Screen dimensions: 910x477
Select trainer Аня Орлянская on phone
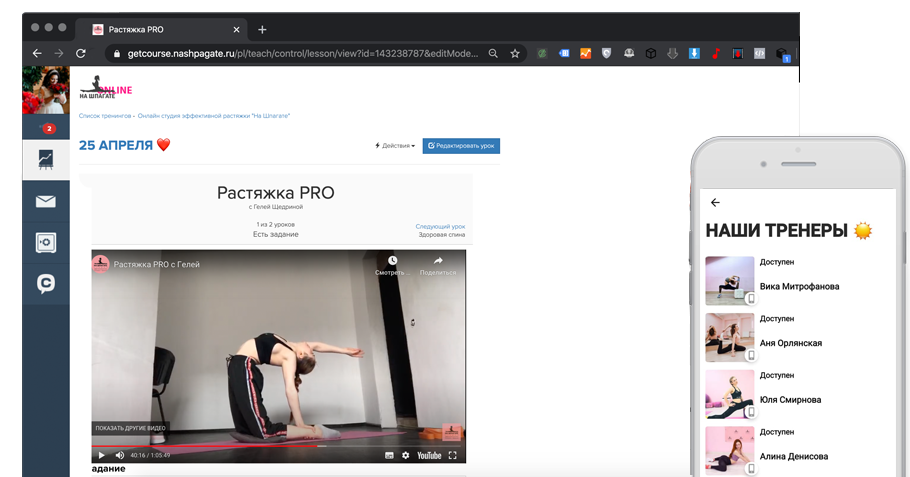pos(791,344)
